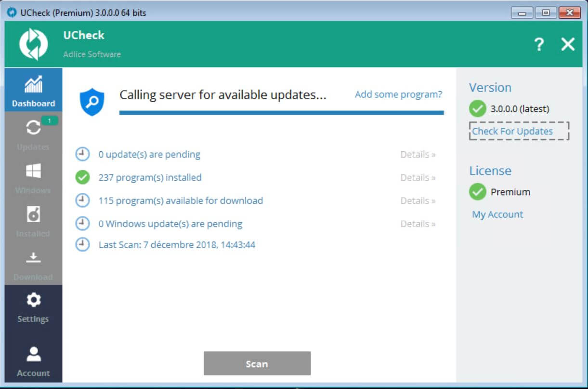Show Details for 237 installed programs
588x389 pixels.
(417, 177)
